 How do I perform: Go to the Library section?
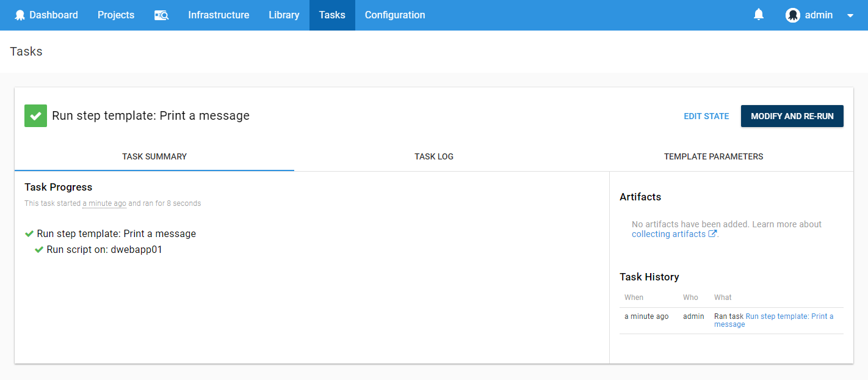point(284,15)
